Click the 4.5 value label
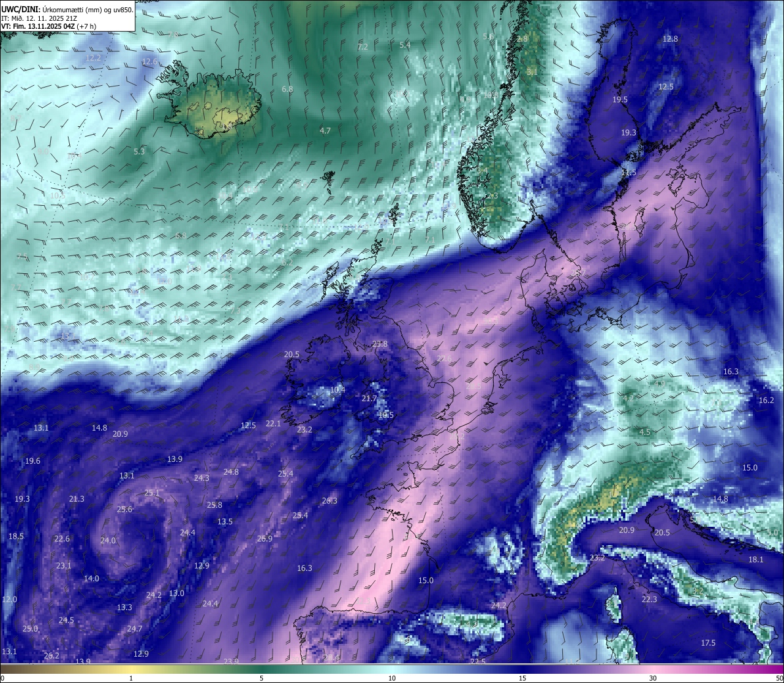This screenshot has width=784, height=683. pos(645,432)
